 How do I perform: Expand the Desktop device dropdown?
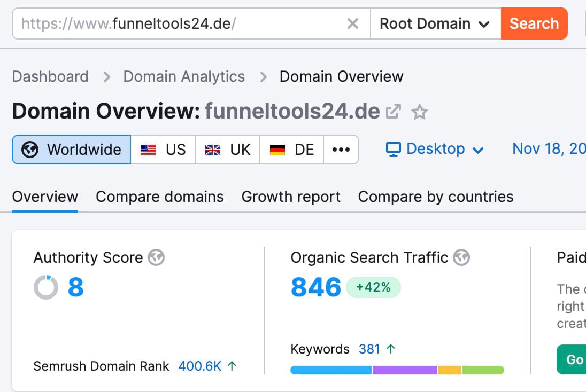435,149
